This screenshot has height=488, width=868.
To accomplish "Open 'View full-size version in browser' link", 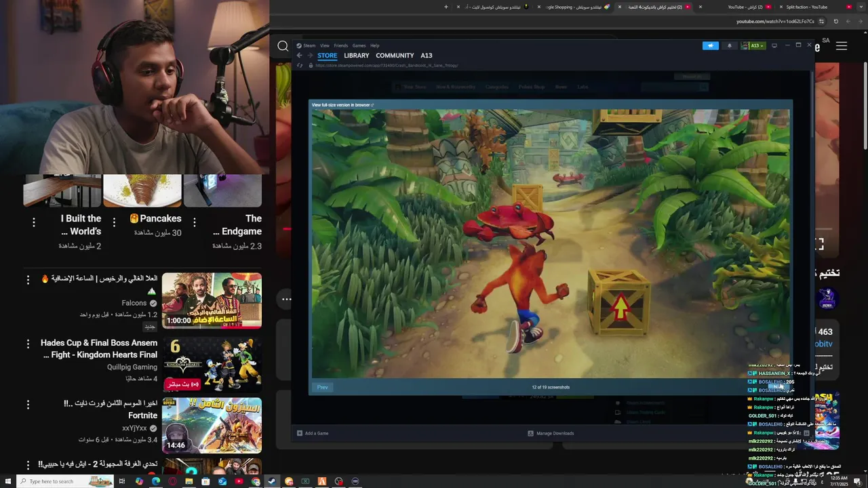I will (x=342, y=105).
